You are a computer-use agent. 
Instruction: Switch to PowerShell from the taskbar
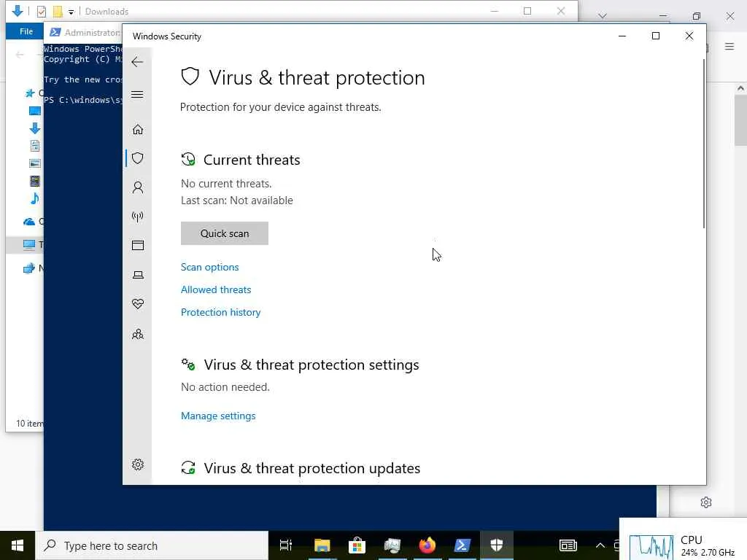(x=462, y=545)
